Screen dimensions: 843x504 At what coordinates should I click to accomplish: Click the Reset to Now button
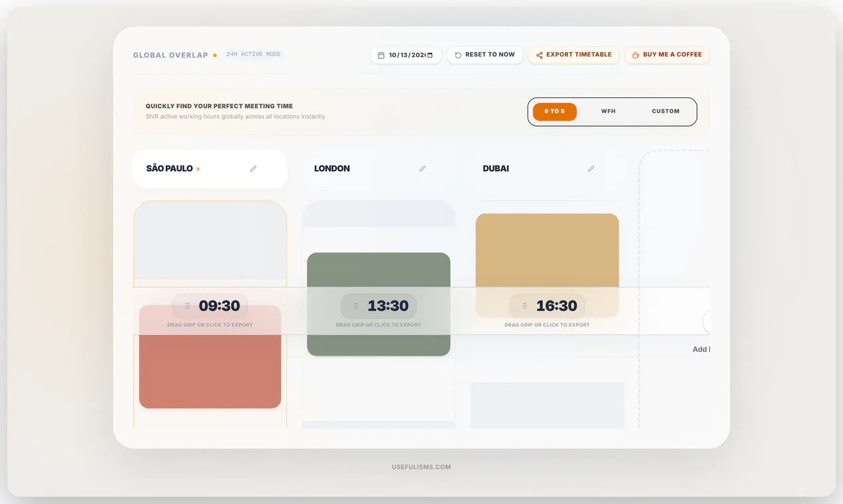[x=485, y=54]
